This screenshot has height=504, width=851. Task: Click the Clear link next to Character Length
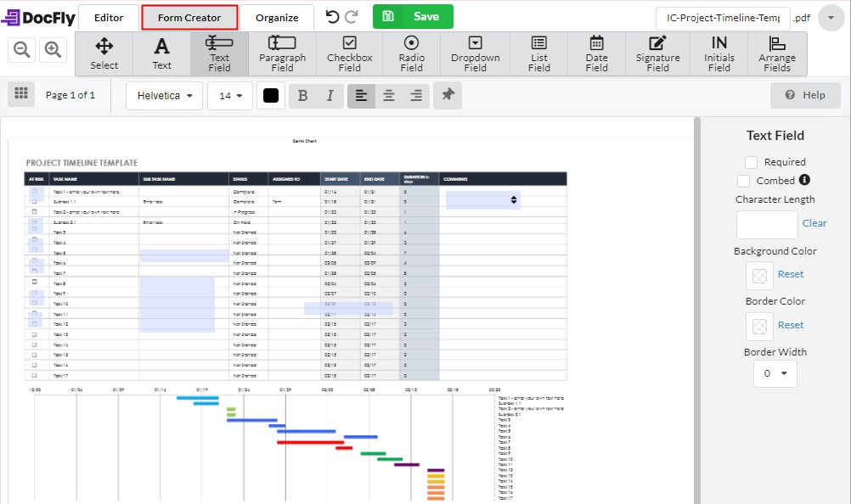click(x=814, y=222)
